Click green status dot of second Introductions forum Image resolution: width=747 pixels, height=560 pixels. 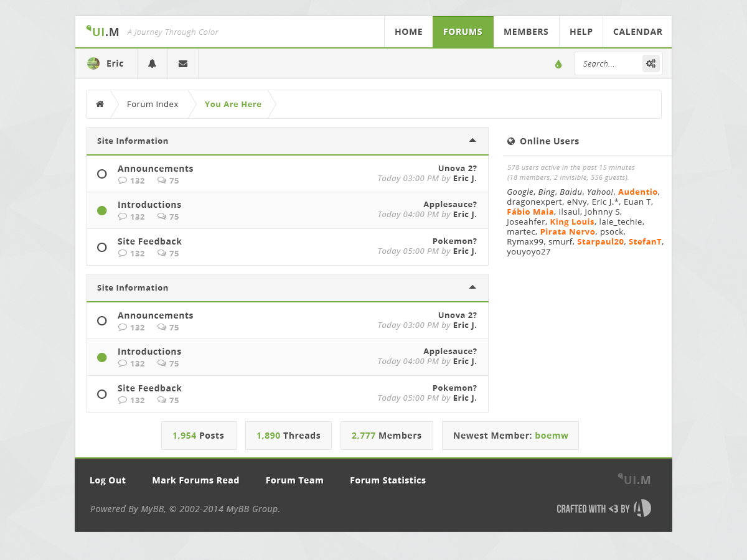[102, 357]
